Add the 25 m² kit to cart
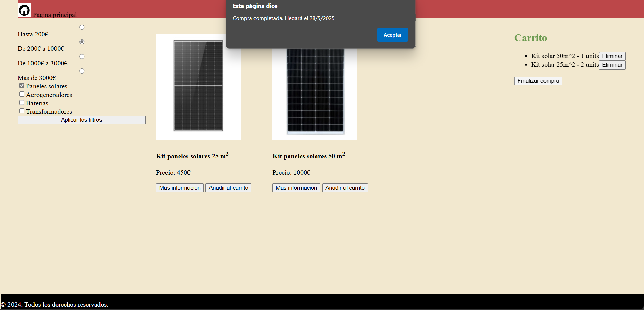 click(x=228, y=188)
